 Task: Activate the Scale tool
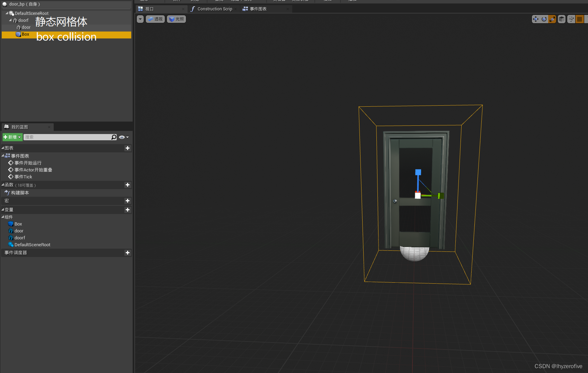click(552, 19)
